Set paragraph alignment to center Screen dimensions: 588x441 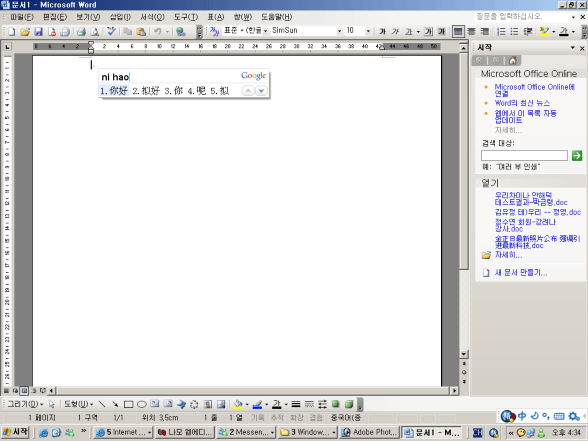(x=471, y=32)
